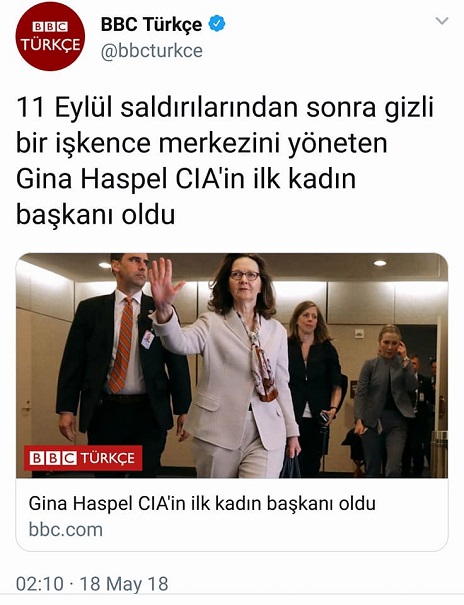Follow the bbc.com domain link
Screen dimensions: 464x605
coord(66,529)
